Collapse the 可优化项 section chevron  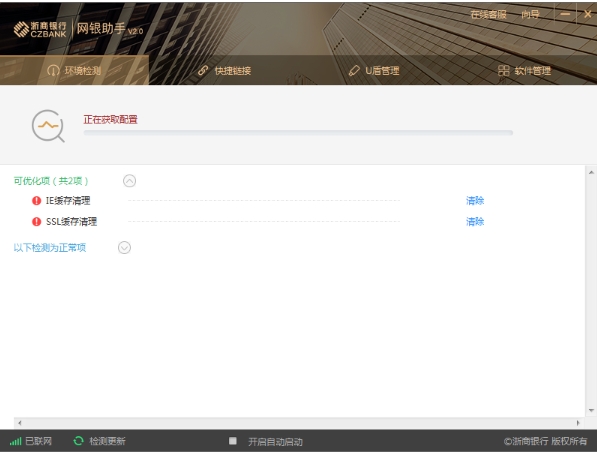click(129, 181)
